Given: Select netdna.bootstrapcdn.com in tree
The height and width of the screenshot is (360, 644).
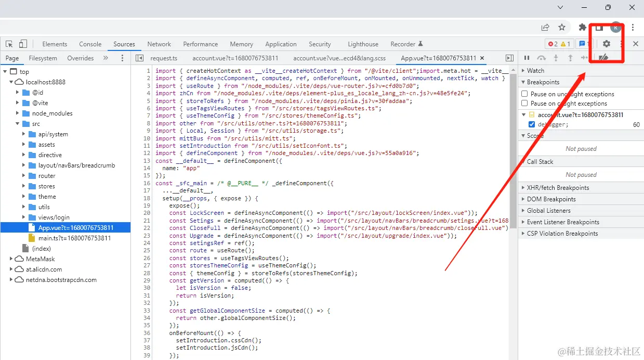Looking at the screenshot, I should pyautogui.click(x=61, y=280).
